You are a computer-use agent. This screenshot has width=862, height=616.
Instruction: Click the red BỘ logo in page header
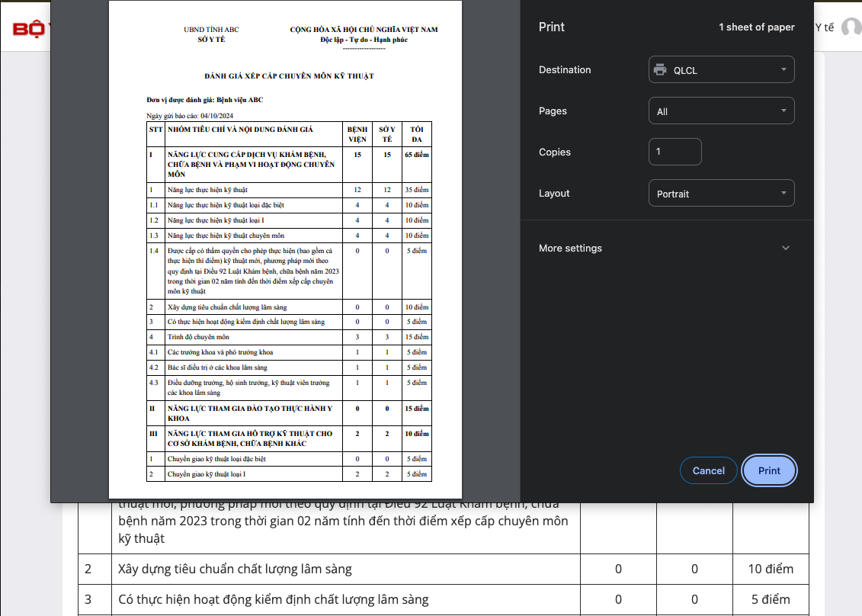coord(29,29)
